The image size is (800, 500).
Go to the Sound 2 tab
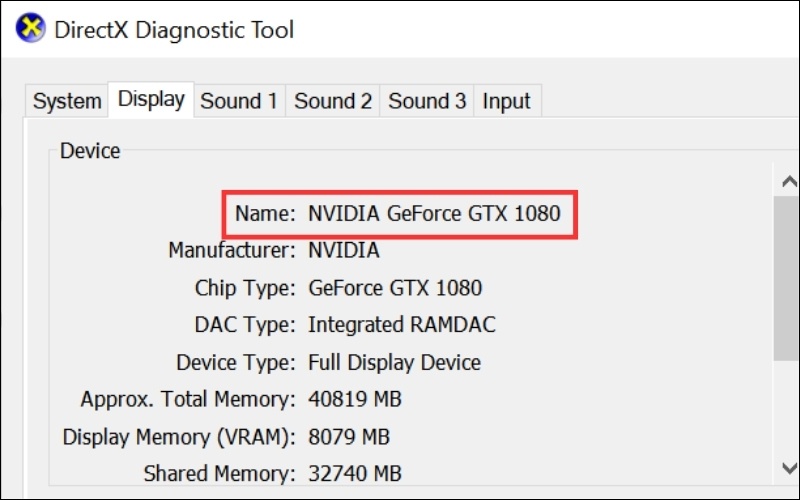pyautogui.click(x=332, y=102)
